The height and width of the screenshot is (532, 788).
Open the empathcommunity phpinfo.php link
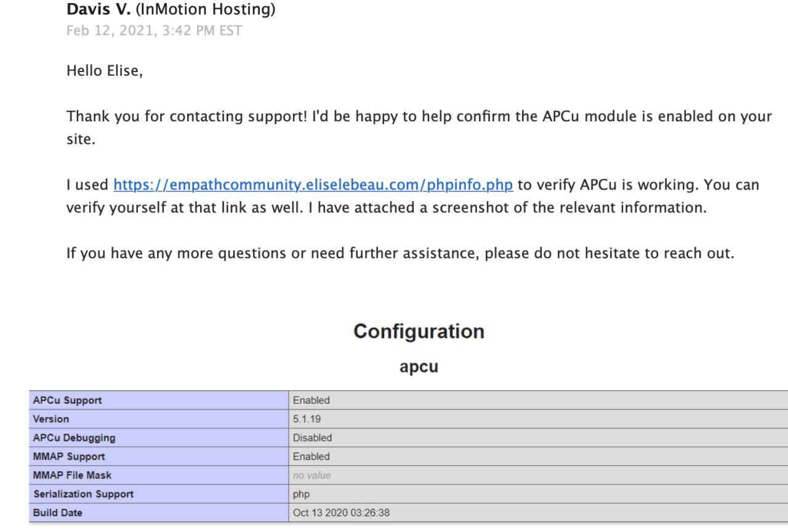tap(313, 185)
